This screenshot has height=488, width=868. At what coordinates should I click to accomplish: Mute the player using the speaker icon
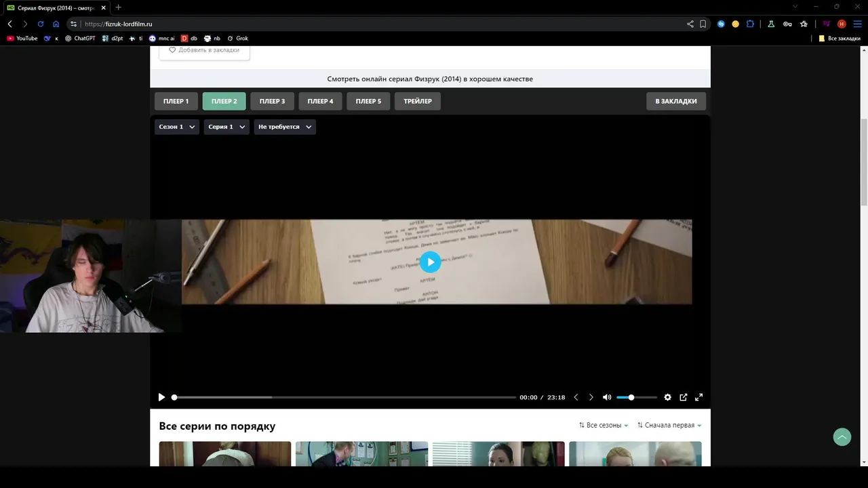[x=607, y=397]
